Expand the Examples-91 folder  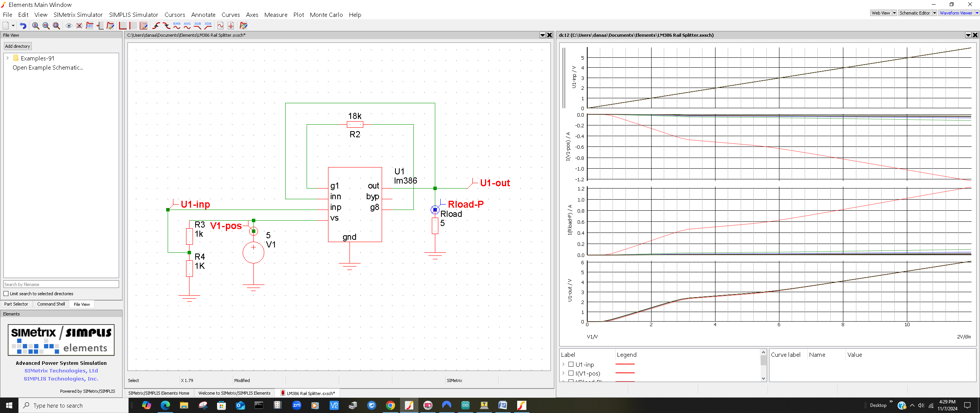pyautogui.click(x=7, y=58)
